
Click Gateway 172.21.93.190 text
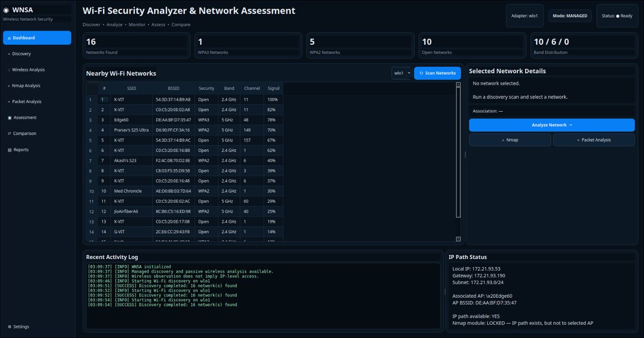tap(478, 276)
